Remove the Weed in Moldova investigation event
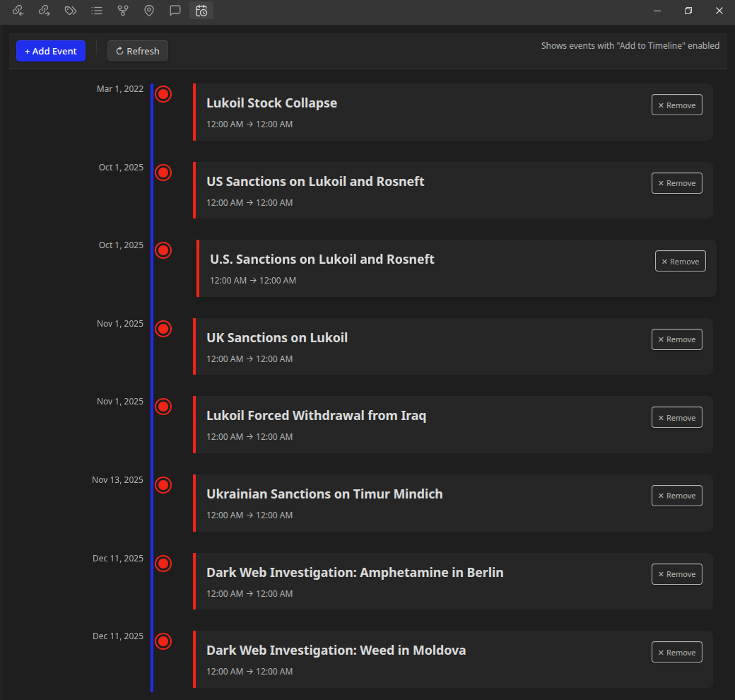Viewport: 735px width, 700px height. pos(676,652)
